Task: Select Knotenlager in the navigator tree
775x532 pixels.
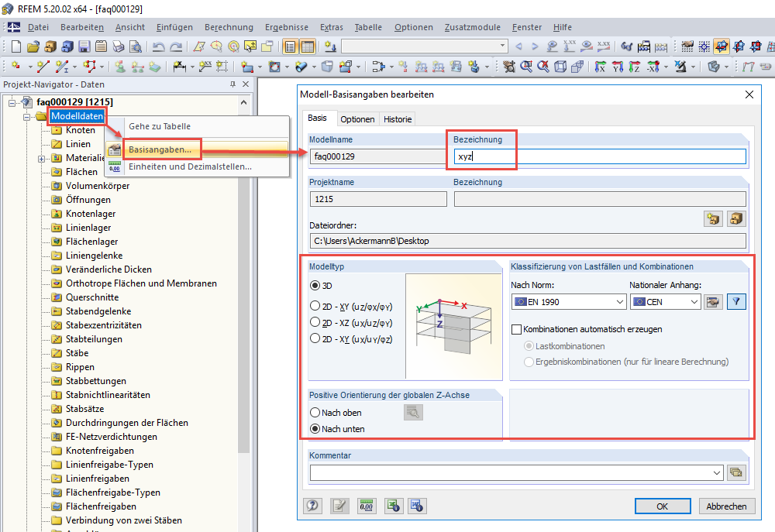Action: pyautogui.click(x=91, y=214)
